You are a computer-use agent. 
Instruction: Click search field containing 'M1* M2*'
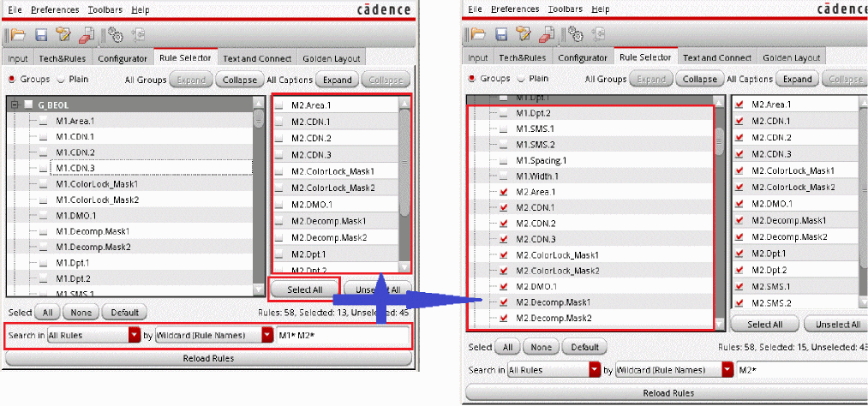click(344, 335)
